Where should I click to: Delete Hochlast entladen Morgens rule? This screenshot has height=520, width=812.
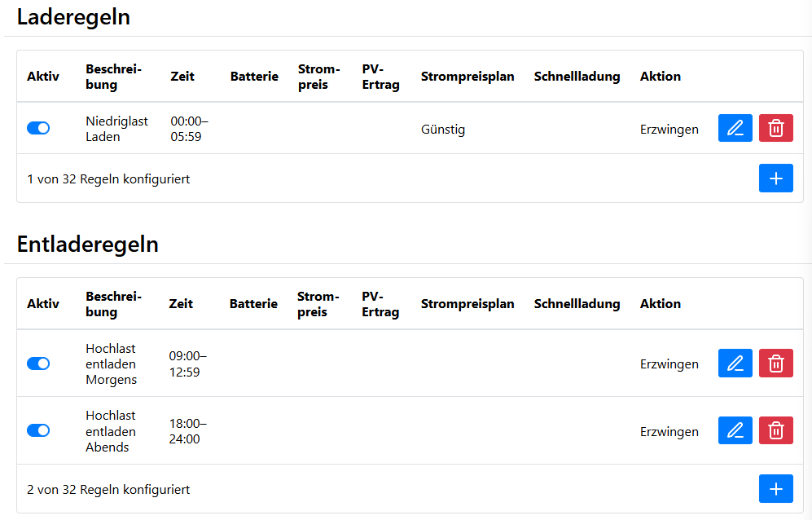pyautogui.click(x=775, y=364)
